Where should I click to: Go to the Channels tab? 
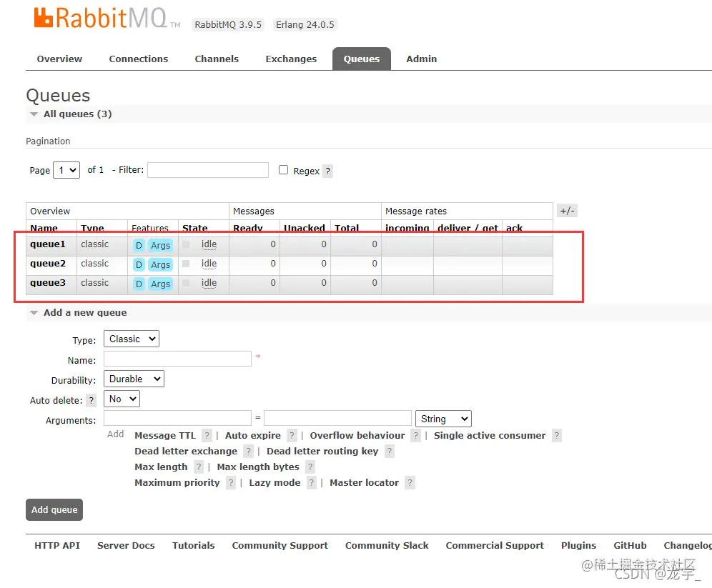pyautogui.click(x=217, y=59)
